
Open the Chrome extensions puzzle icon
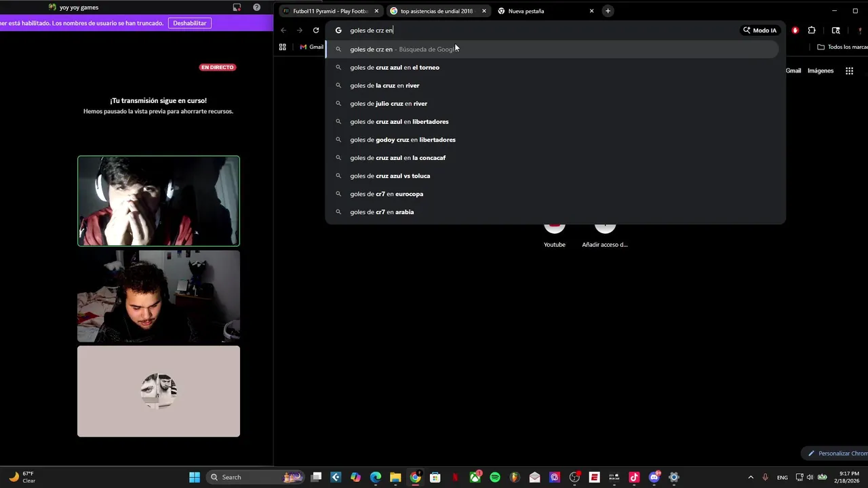tap(812, 30)
